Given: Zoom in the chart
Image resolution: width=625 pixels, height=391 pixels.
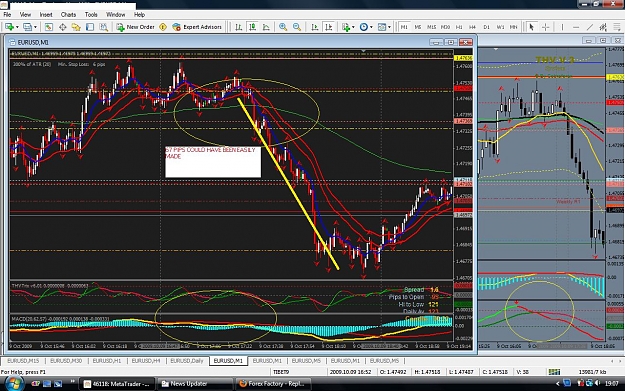Looking at the screenshot, I should click(283, 27).
